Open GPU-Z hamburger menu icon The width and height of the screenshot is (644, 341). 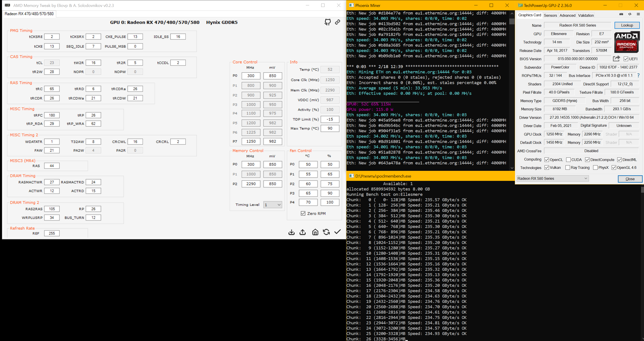[638, 14]
